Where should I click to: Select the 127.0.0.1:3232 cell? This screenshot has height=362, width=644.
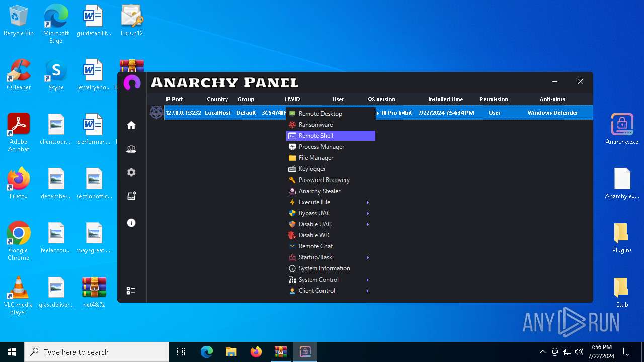click(183, 113)
